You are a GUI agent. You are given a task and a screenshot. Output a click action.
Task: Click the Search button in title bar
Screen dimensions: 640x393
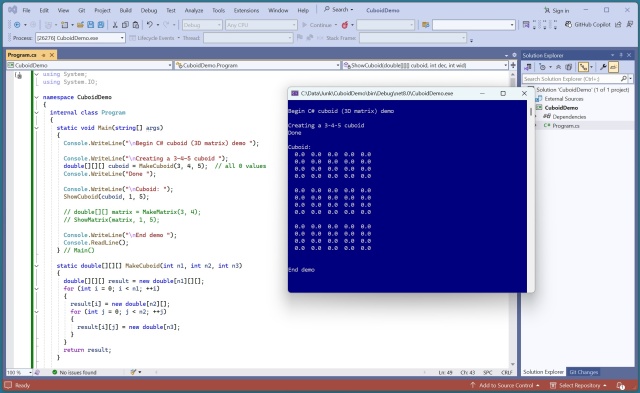pos(338,9)
